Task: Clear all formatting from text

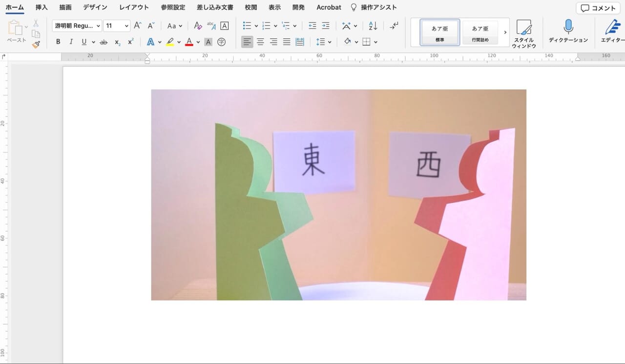Action: 197,25
